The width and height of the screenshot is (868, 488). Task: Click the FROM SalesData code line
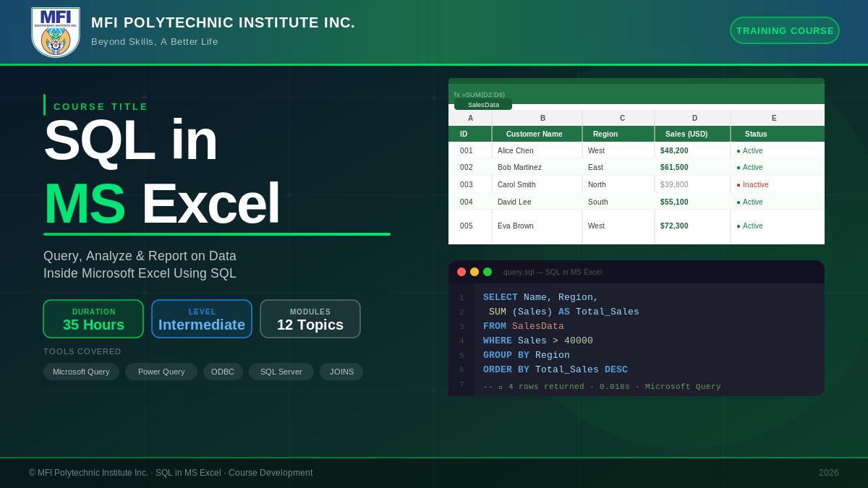pos(524,326)
